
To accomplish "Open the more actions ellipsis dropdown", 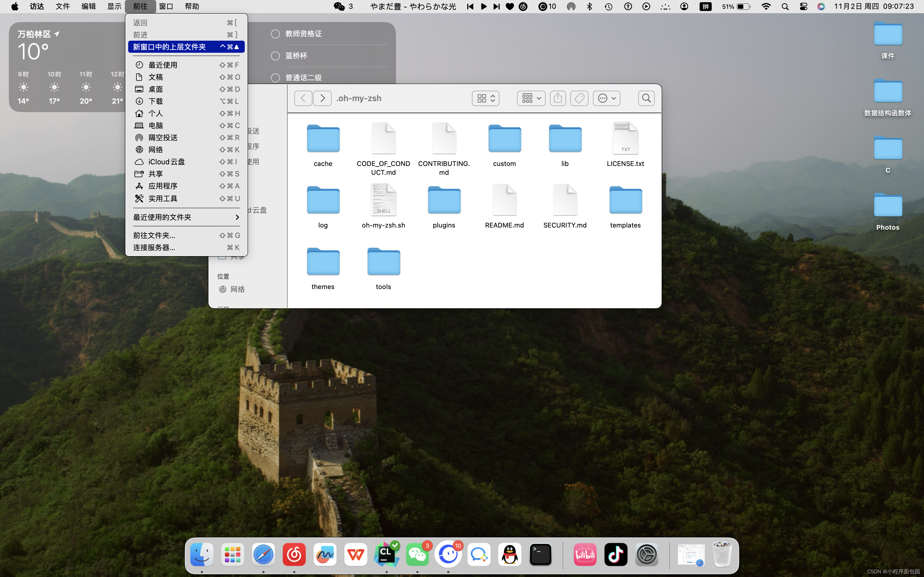I will point(606,98).
